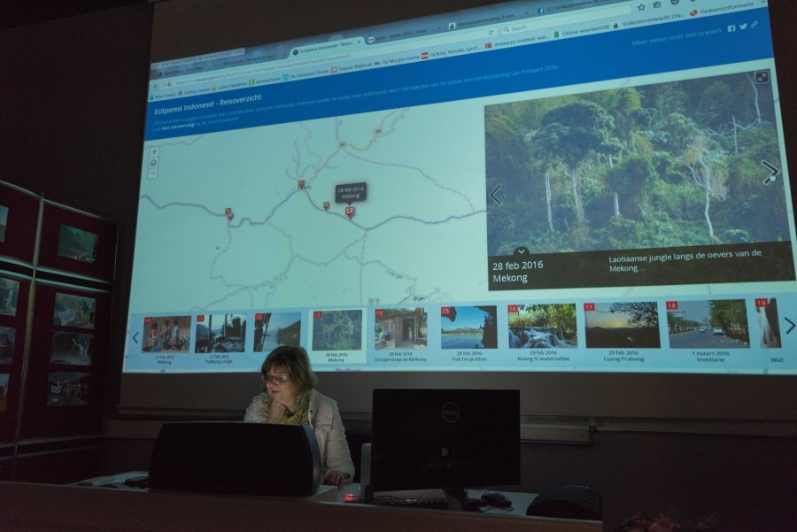Open the Volkssterrenwacht Urania bookmark
This screenshot has height=532, width=797.
click(x=650, y=19)
